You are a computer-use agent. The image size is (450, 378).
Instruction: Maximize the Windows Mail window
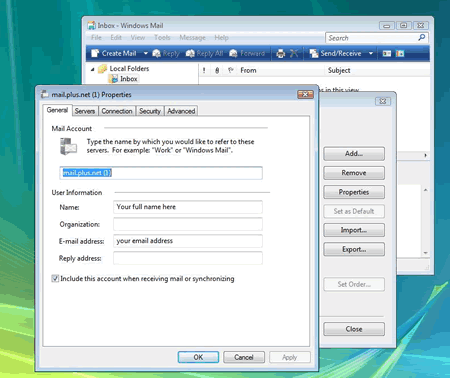[404, 25]
